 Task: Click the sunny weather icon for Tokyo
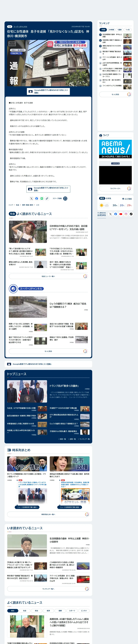(x=101, y=205)
